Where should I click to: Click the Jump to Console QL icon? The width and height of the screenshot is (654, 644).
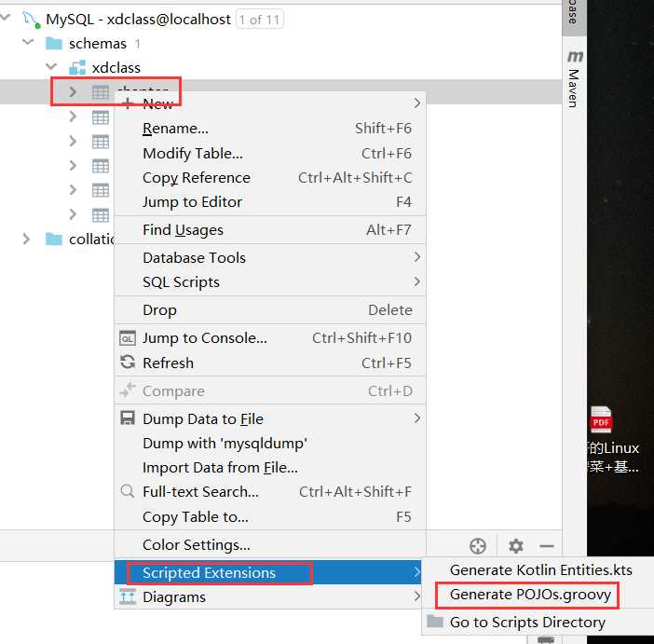click(x=128, y=338)
